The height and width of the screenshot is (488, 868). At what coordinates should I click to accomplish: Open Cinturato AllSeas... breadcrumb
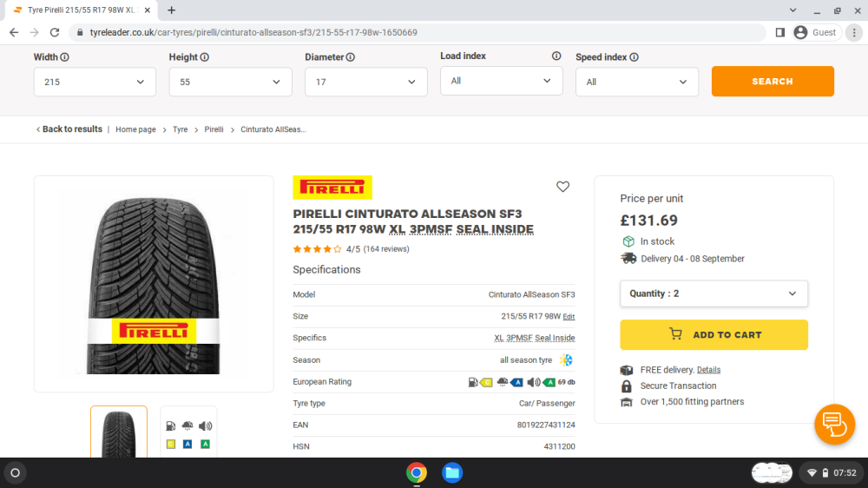[x=273, y=129]
